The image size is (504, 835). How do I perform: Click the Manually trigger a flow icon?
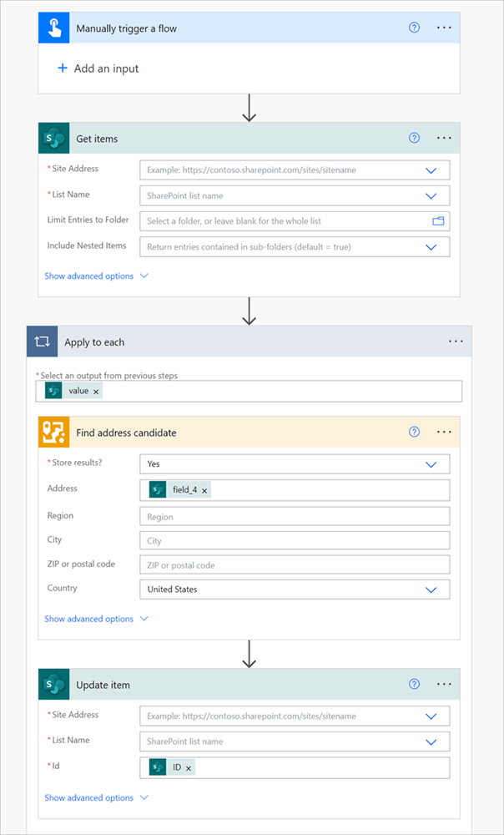click(50, 27)
